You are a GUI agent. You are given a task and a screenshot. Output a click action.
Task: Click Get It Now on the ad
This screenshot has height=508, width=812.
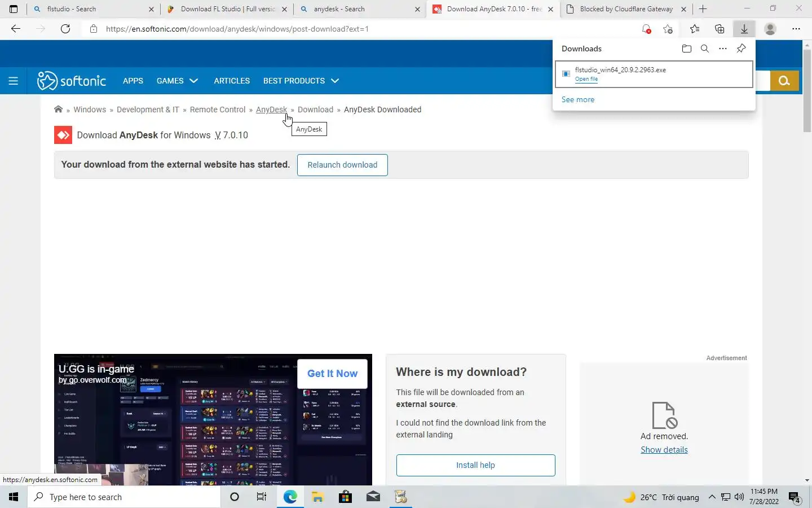(332, 374)
